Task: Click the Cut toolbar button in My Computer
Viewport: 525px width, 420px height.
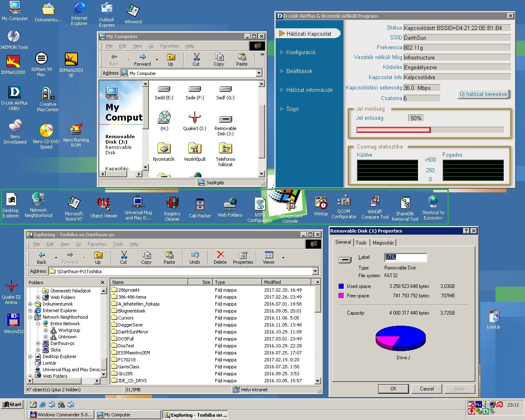Action: tap(196, 59)
